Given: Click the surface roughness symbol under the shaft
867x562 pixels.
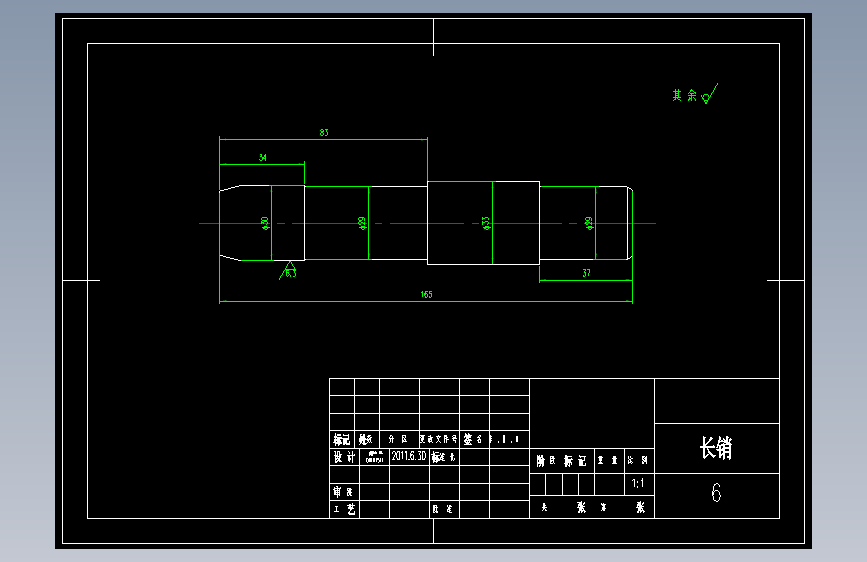Looking at the screenshot, I should 288,270.
